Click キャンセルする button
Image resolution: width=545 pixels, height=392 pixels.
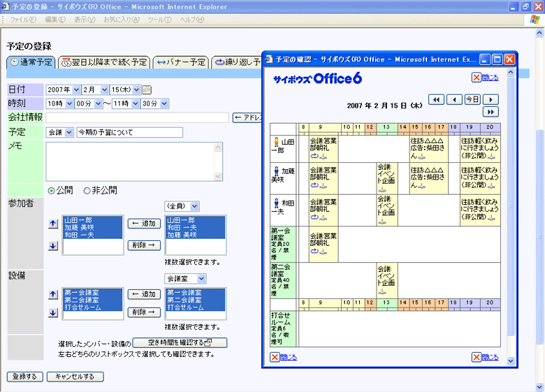point(75,377)
